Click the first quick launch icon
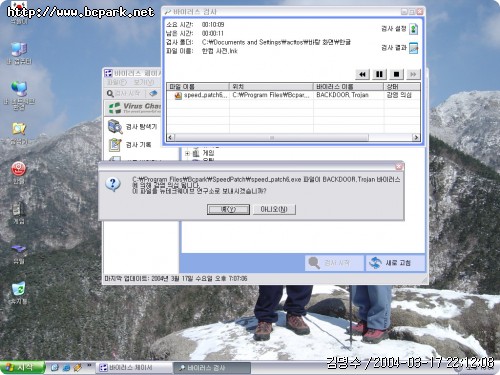Viewport: 500px width, 375px height. point(54,368)
